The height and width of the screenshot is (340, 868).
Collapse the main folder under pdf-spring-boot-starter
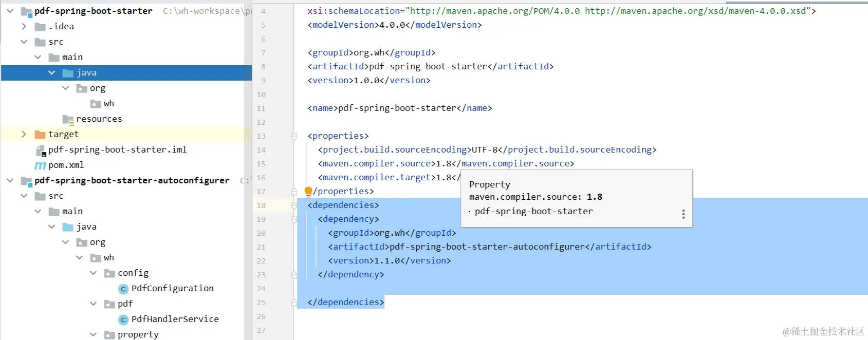click(38, 57)
